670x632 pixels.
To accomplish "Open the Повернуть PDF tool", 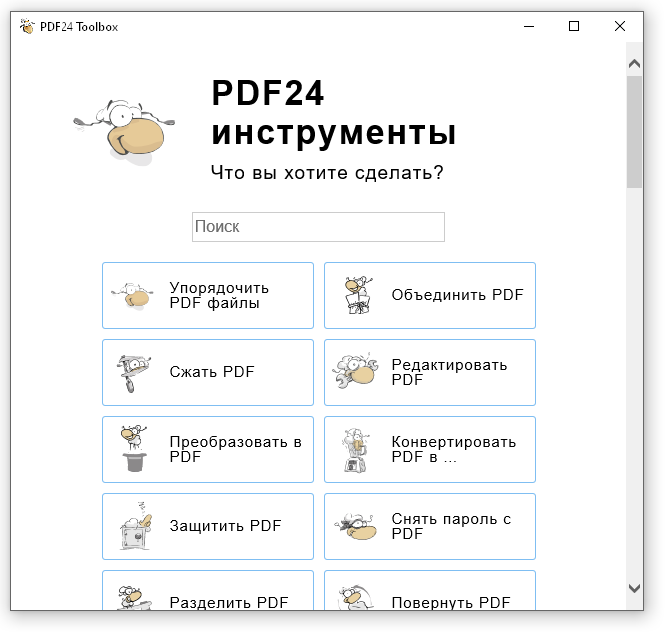I will pyautogui.click(x=430, y=591).
